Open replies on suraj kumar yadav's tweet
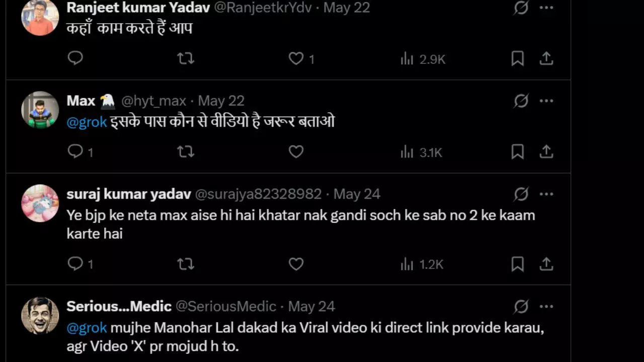 click(x=75, y=264)
